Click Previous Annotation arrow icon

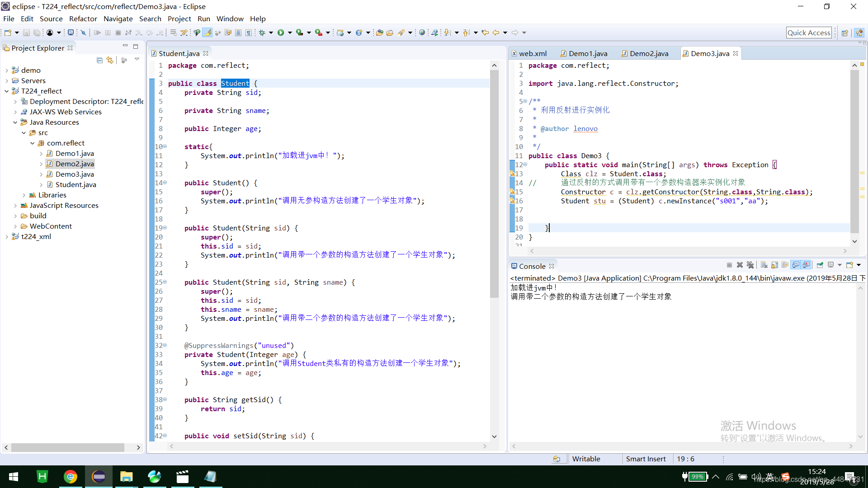tap(467, 33)
